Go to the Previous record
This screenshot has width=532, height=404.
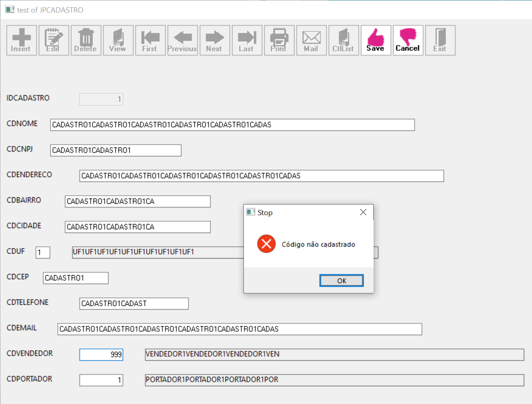pyautogui.click(x=183, y=40)
